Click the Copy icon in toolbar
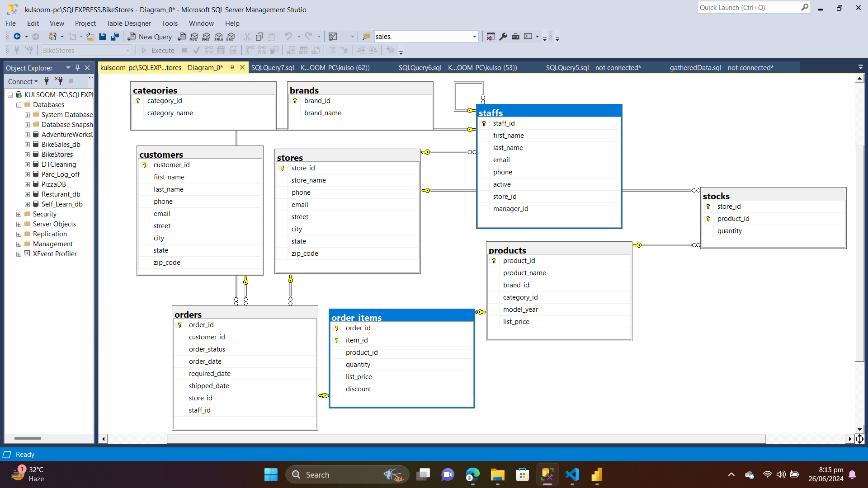Screen dimensions: 868x488 259,37
